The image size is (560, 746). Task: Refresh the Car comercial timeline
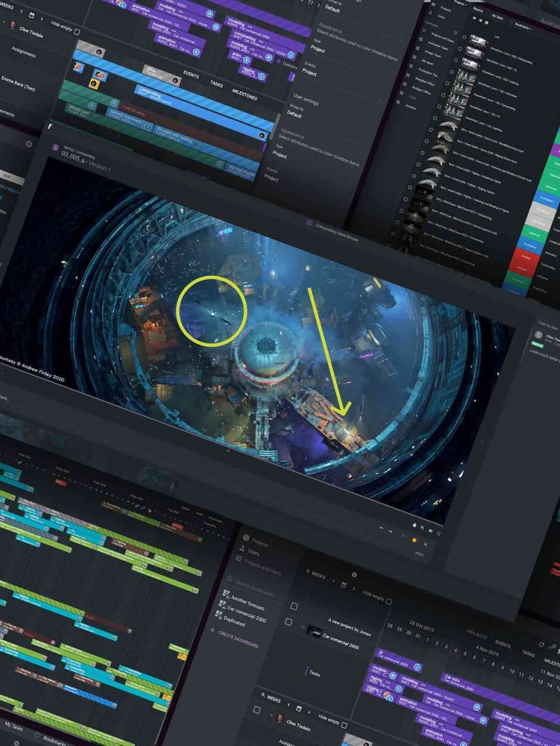tap(541, 645)
